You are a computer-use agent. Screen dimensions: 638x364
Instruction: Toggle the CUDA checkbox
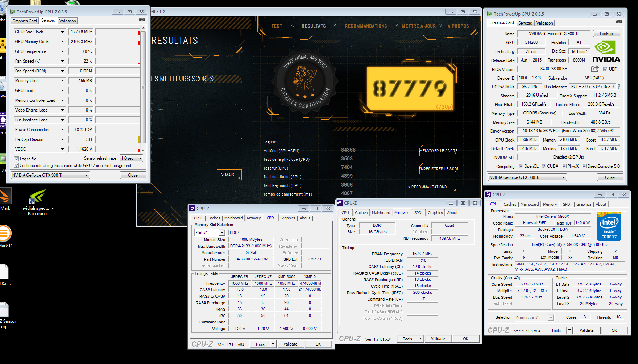(544, 166)
